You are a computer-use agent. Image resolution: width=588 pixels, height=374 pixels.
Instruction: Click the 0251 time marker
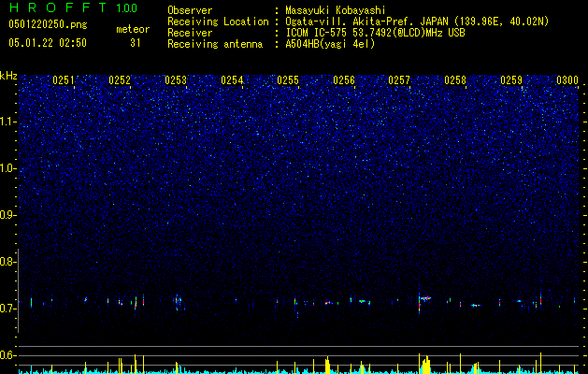click(x=64, y=80)
